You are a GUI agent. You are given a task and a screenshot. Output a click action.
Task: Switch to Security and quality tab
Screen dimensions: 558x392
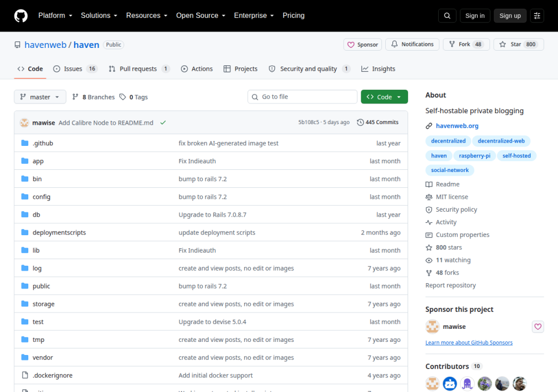pos(310,69)
